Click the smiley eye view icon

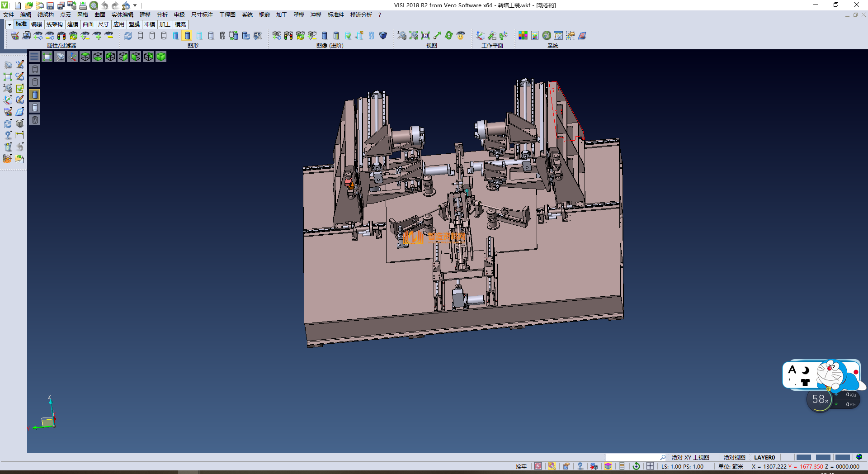(x=461, y=36)
